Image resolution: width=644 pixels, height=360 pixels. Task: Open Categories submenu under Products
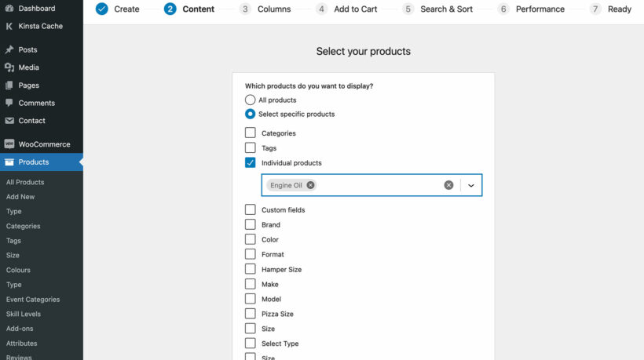click(x=23, y=226)
